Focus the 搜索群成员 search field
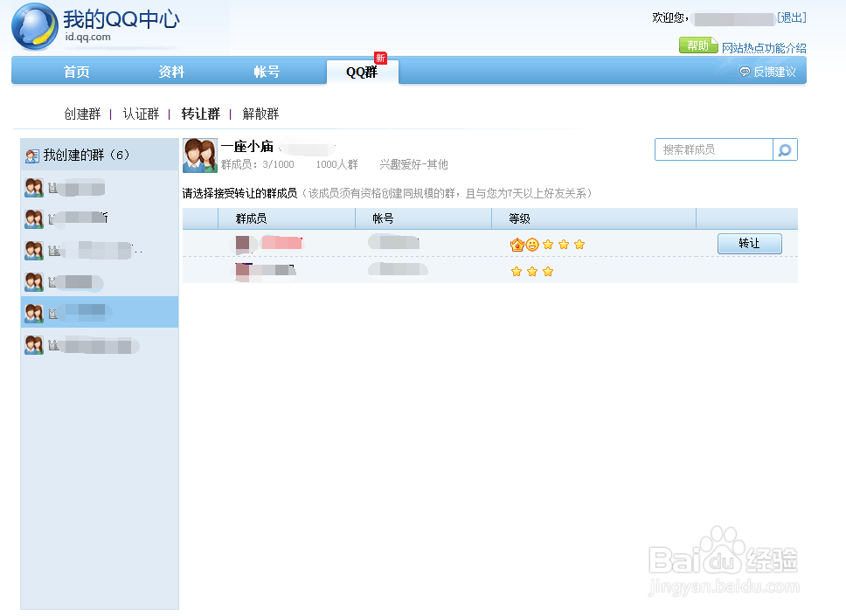The width and height of the screenshot is (846, 616). (714, 150)
